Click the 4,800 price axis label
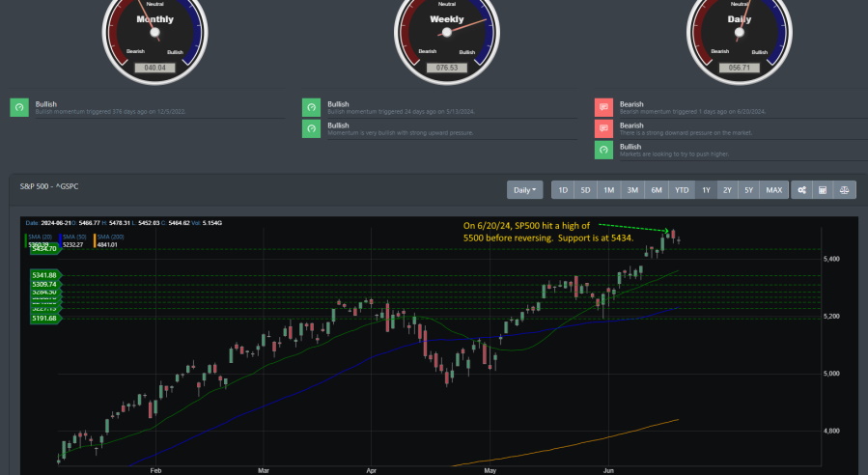 point(831,431)
